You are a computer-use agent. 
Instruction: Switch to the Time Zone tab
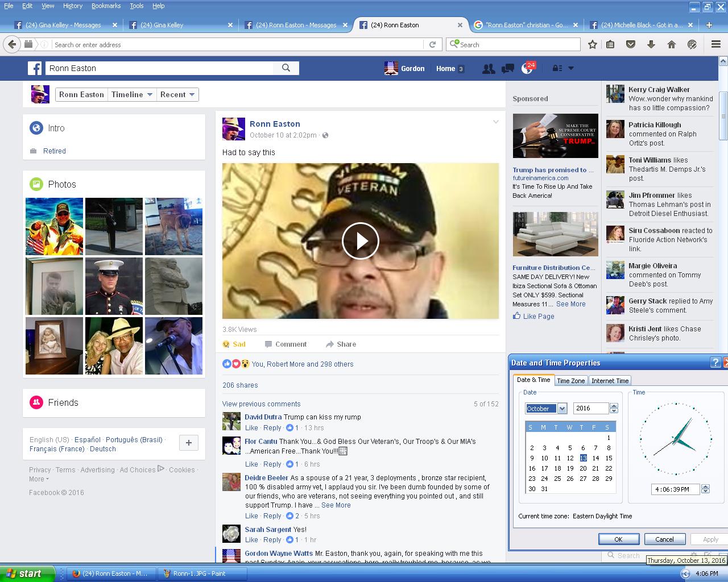click(x=570, y=381)
